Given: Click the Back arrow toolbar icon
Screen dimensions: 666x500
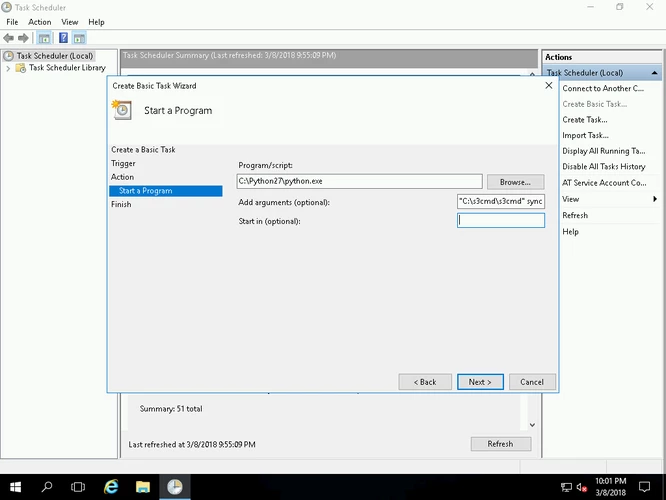Looking at the screenshot, I should point(8,38).
